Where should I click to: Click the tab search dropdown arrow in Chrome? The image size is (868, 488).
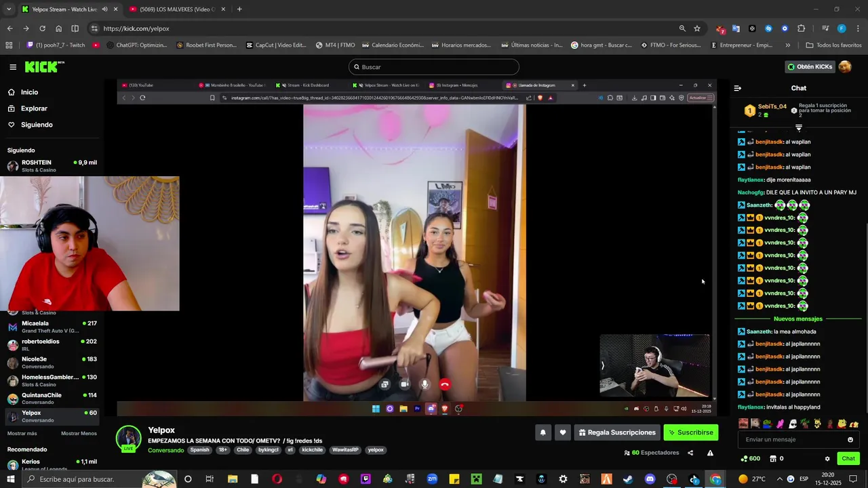click(9, 9)
